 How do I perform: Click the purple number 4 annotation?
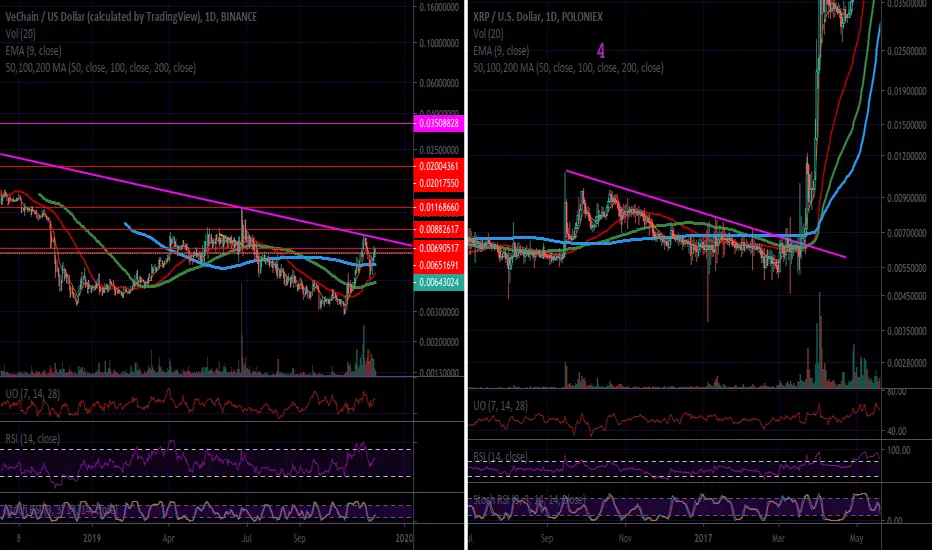(x=601, y=51)
